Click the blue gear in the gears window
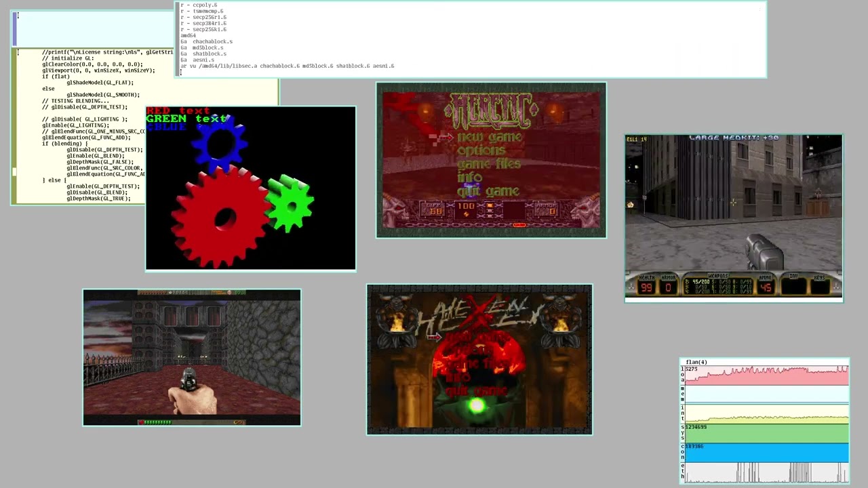The width and height of the screenshot is (868, 488). tap(218, 143)
